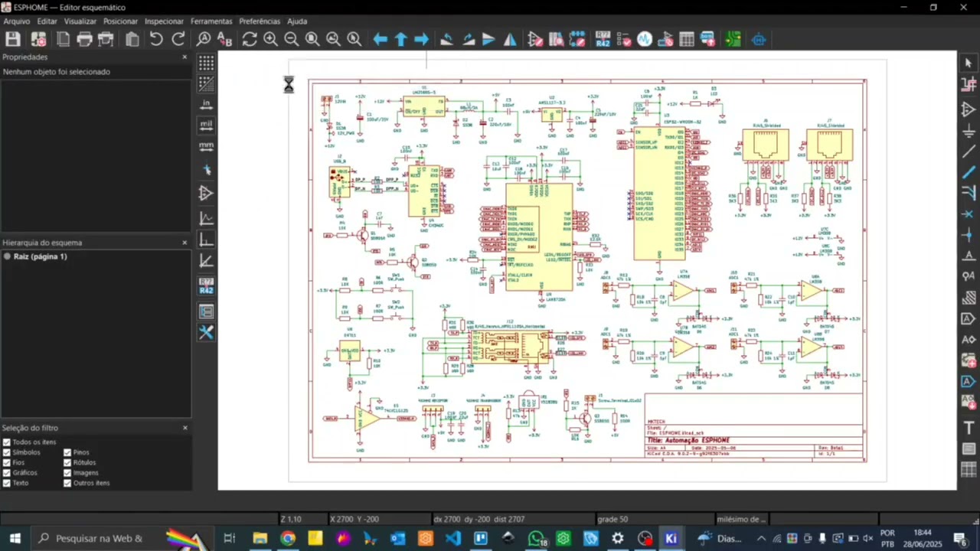This screenshot has height=551, width=980.
Task: Open the Arquivo menu
Action: click(x=17, y=21)
